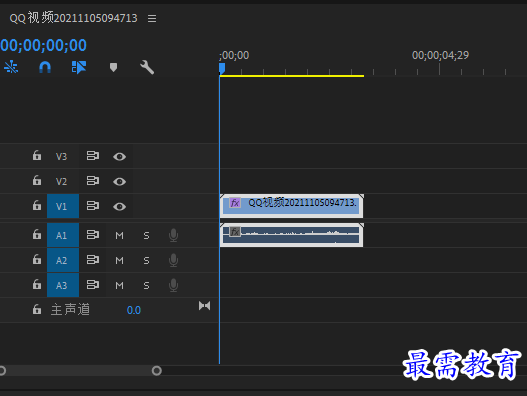Toggle A1 track targeting
This screenshot has width=527, height=396.
(63, 235)
